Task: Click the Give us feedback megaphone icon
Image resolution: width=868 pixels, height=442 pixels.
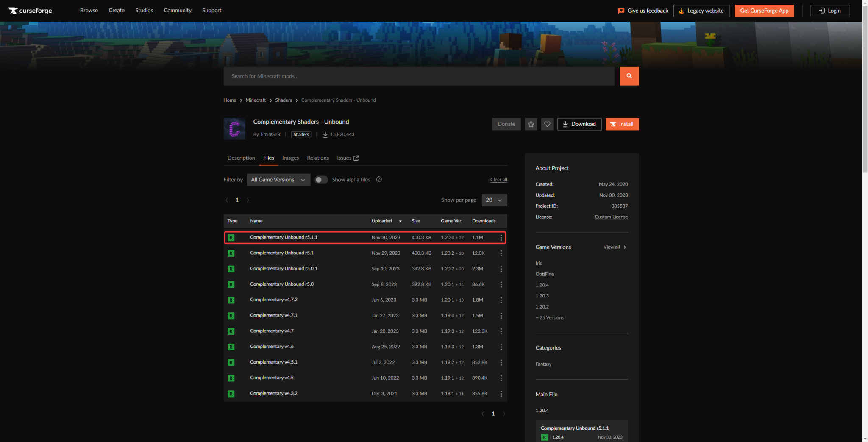Action: click(621, 11)
